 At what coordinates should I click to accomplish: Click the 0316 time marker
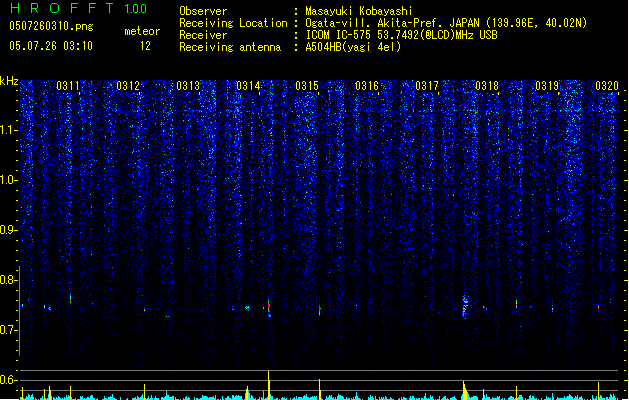click(x=367, y=86)
